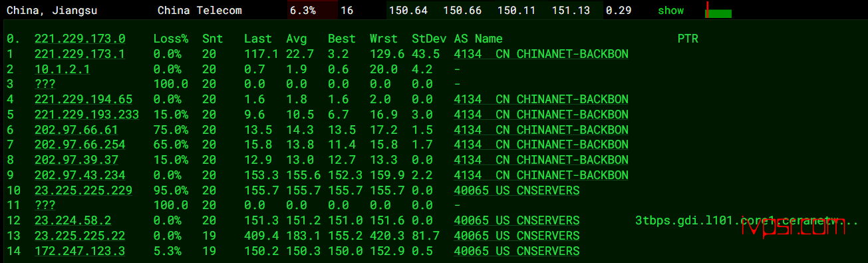868x263 pixels.
Task: Open IP link 202.97.39.37
Action: [76, 160]
